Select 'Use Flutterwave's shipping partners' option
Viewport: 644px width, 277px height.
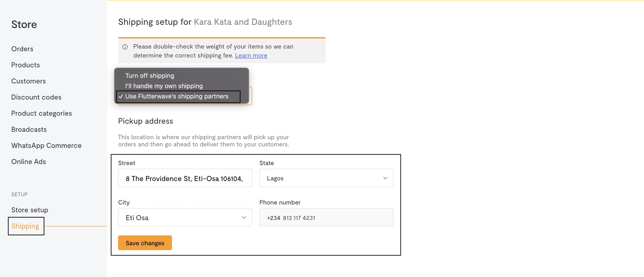tap(176, 96)
